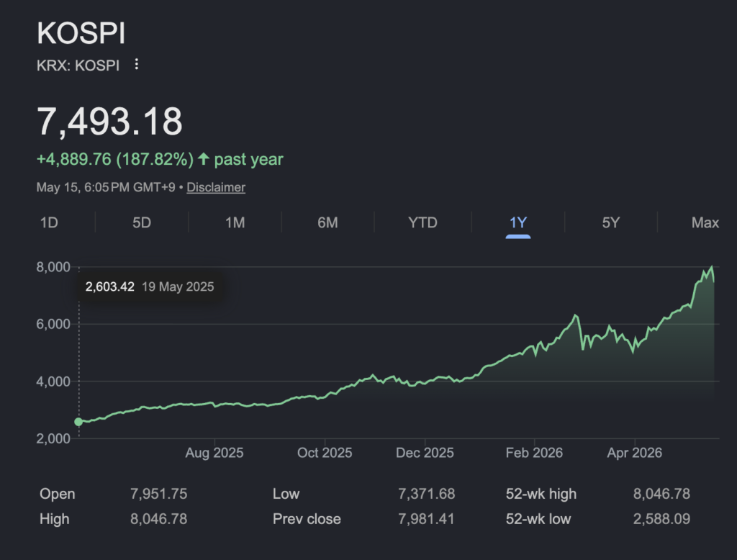Show the Max time range
Viewport: 737px width, 560px height.
click(705, 222)
